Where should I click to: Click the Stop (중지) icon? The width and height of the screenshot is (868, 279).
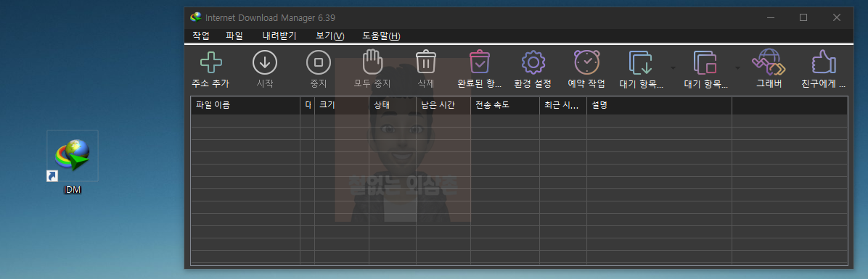319,62
